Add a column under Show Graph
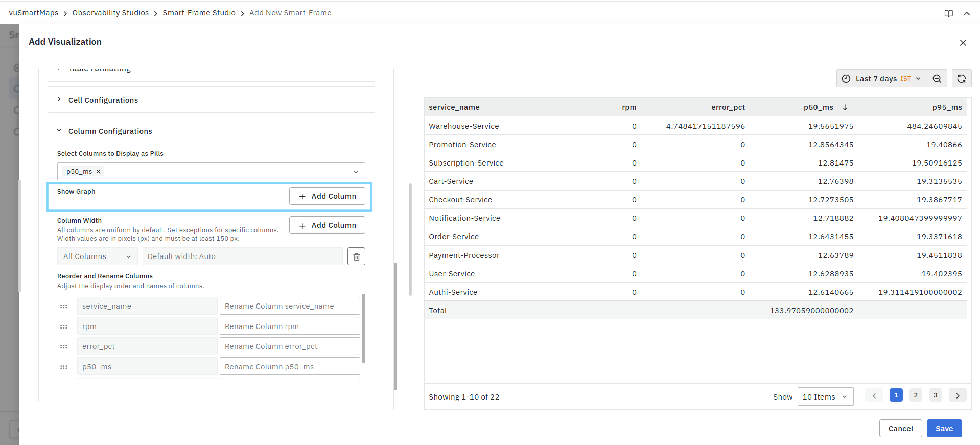Image resolution: width=980 pixels, height=445 pixels. point(327,196)
